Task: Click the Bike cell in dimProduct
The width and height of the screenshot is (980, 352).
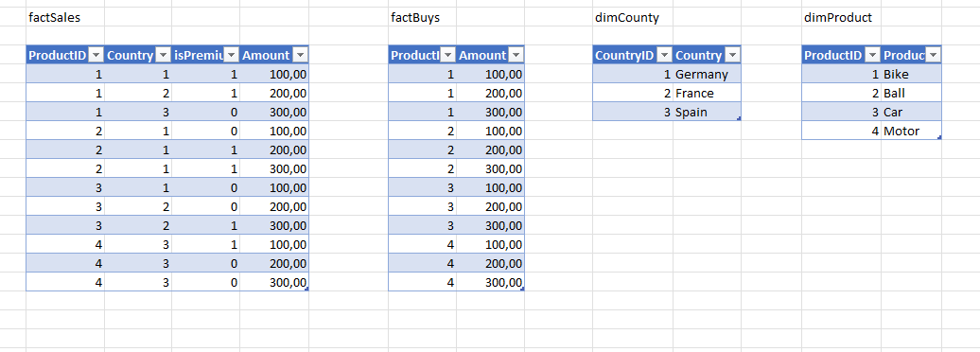Action: [911, 75]
